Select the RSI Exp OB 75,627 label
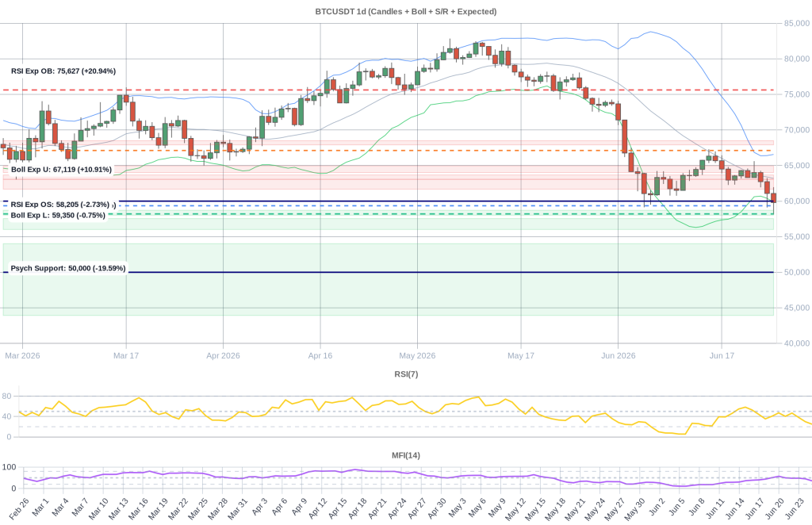Image resolution: width=812 pixels, height=525 pixels. coord(63,71)
